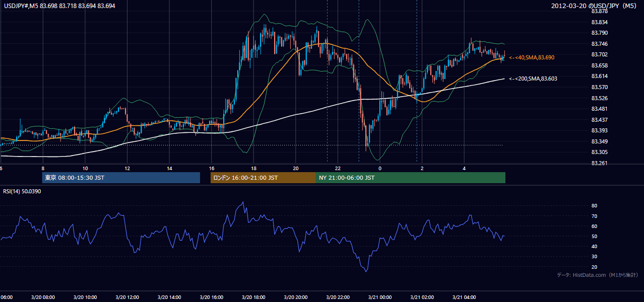Click the 東京 08:00-15:30 JST session bar
Screen dimensions: 644x302
point(121,178)
